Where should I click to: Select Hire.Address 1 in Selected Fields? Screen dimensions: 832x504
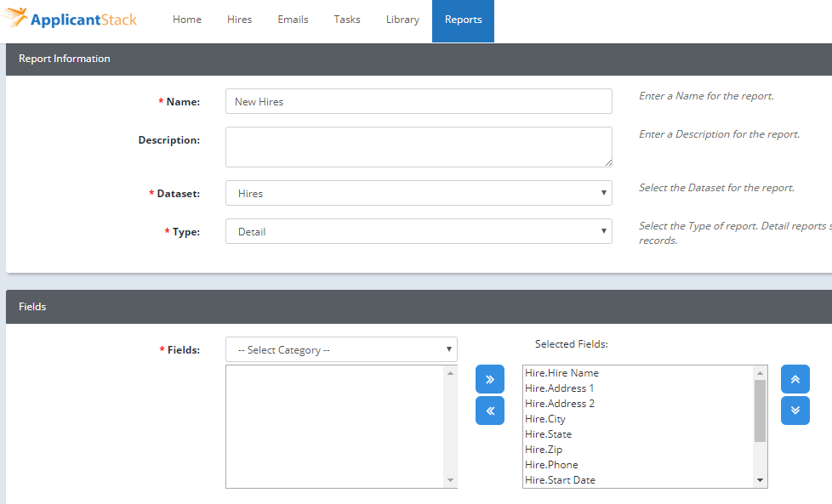[x=638, y=388]
